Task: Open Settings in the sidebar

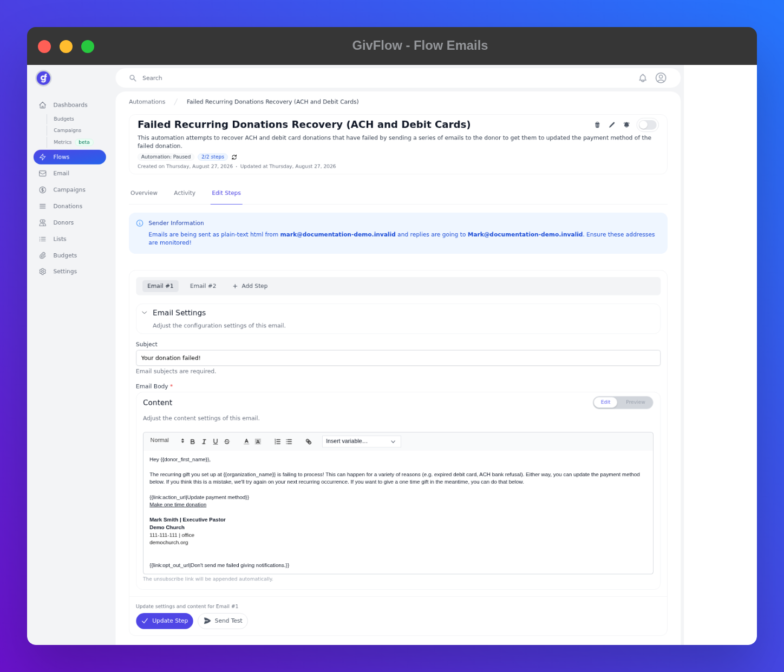Action: pos(70,272)
